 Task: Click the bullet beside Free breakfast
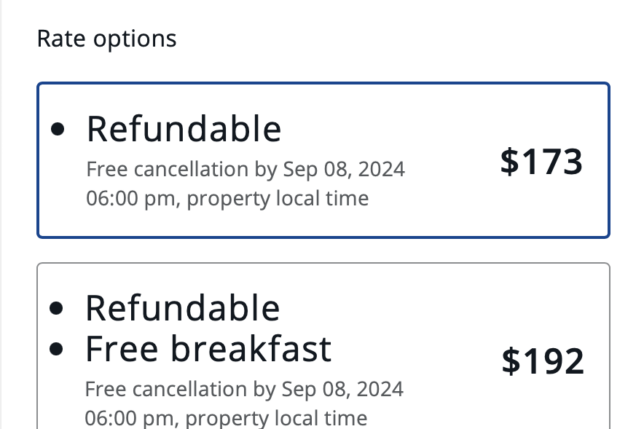pos(59,350)
